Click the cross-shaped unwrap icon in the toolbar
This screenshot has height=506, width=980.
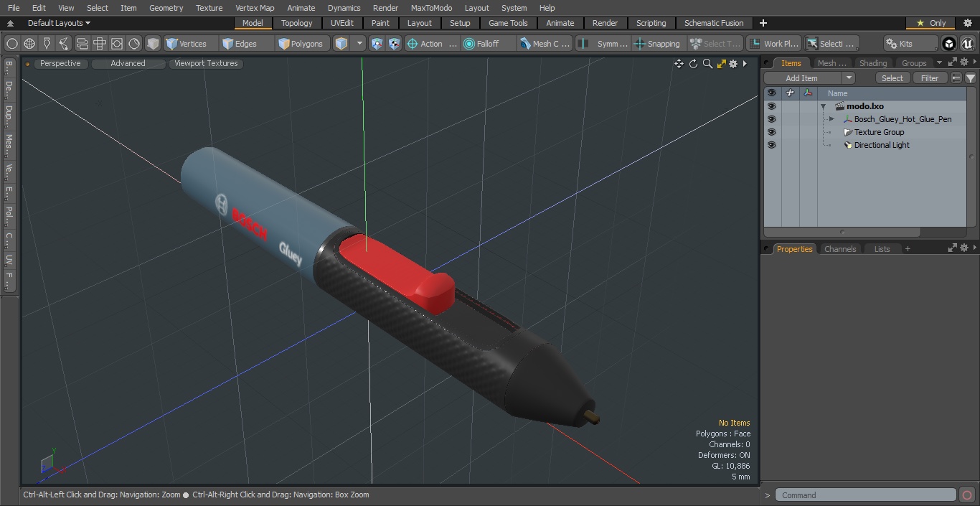[x=99, y=44]
